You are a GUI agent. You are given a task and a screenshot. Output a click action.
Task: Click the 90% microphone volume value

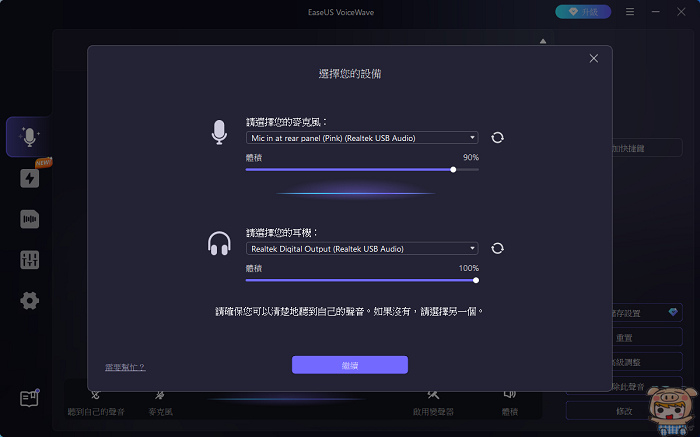tap(471, 157)
